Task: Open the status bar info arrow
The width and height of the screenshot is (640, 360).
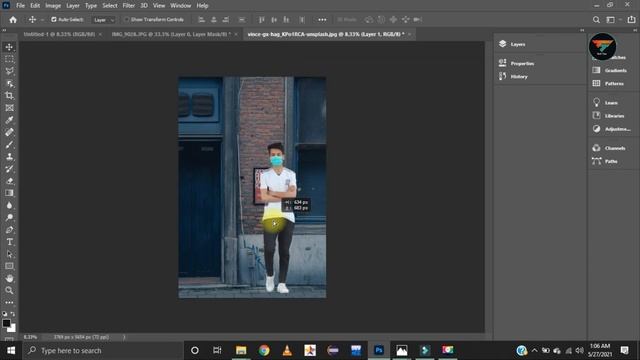Action: click(124, 337)
